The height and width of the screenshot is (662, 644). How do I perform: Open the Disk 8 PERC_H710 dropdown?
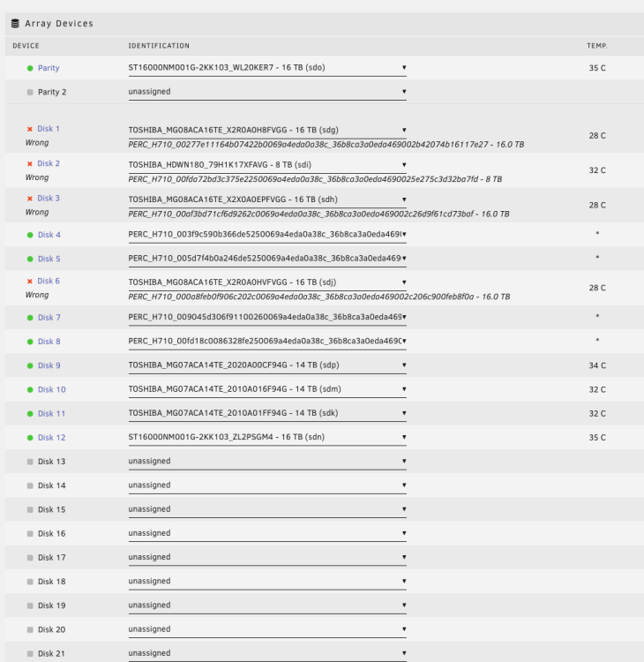coord(267,342)
